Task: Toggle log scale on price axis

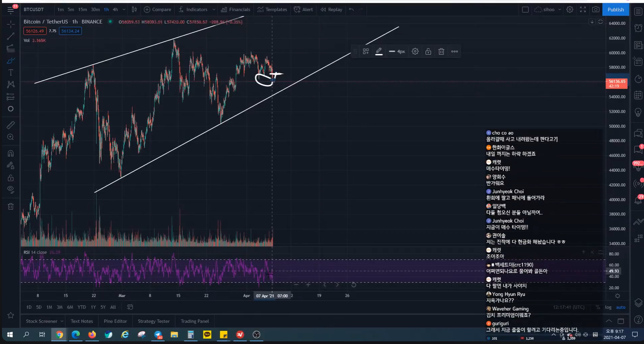Action: [x=608, y=307]
